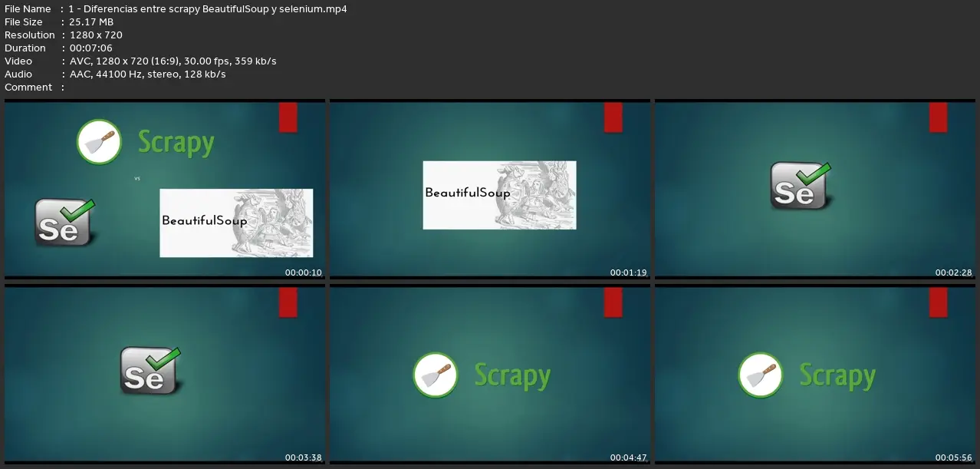Click the Scrapy spatula logo in the 00:05:56 frame

(x=761, y=375)
